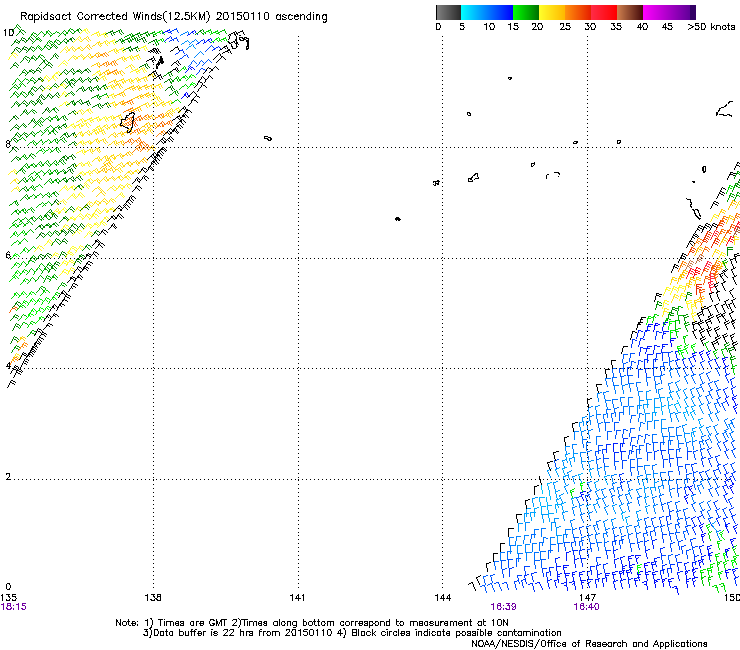The width and height of the screenshot is (740, 650).
Task: Click the purple '18:40' time label
Action: (x=586, y=607)
